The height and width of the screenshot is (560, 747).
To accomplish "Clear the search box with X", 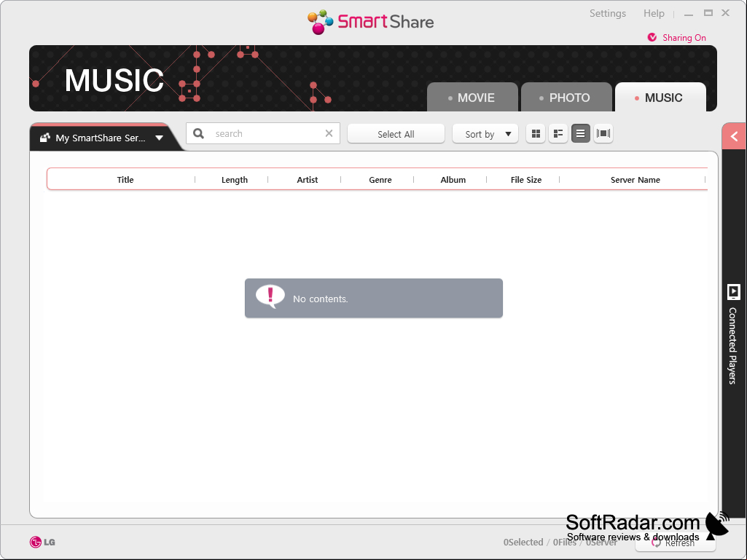I will 329,133.
